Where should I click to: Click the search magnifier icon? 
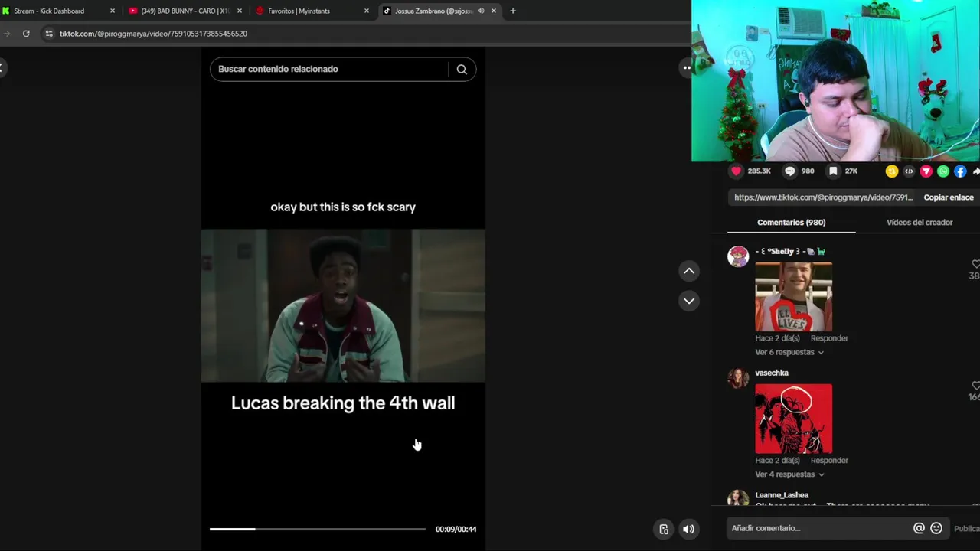coord(462,69)
